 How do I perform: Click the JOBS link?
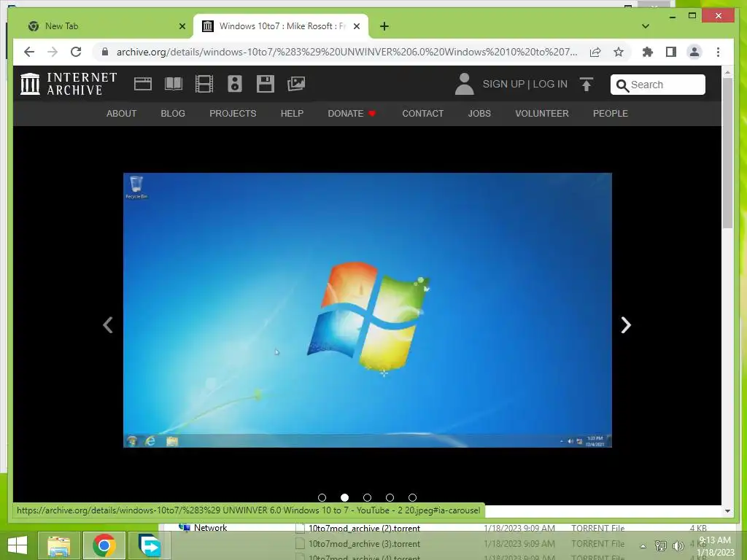[x=479, y=113]
